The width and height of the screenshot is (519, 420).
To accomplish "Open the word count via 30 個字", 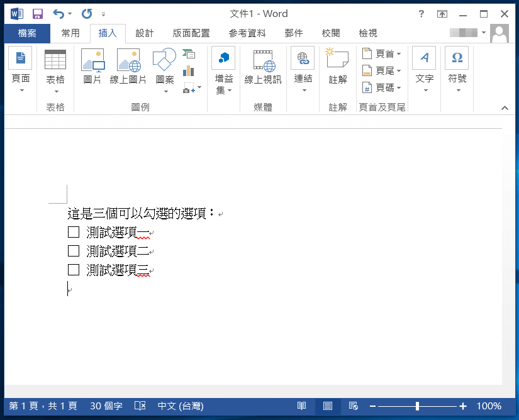I will [106, 406].
